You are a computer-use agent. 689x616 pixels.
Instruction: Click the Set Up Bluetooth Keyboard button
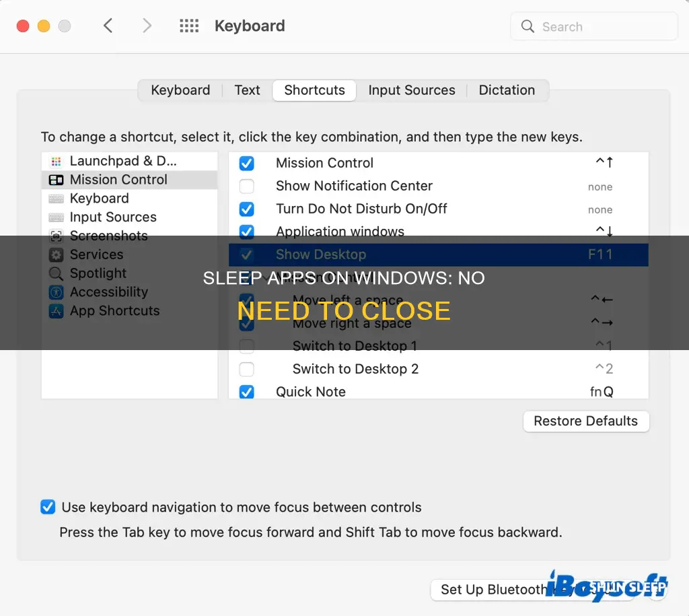click(x=533, y=590)
